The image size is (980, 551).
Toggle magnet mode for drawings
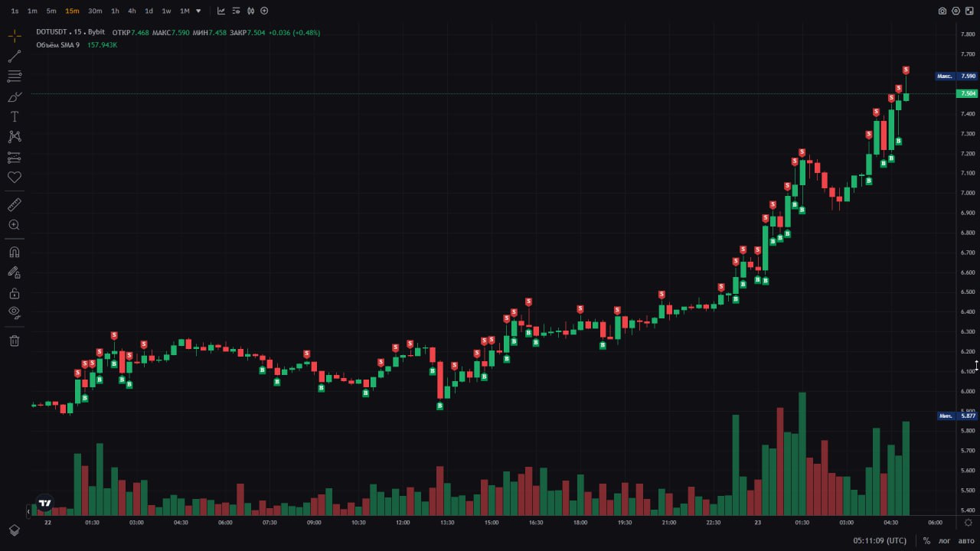(15, 253)
